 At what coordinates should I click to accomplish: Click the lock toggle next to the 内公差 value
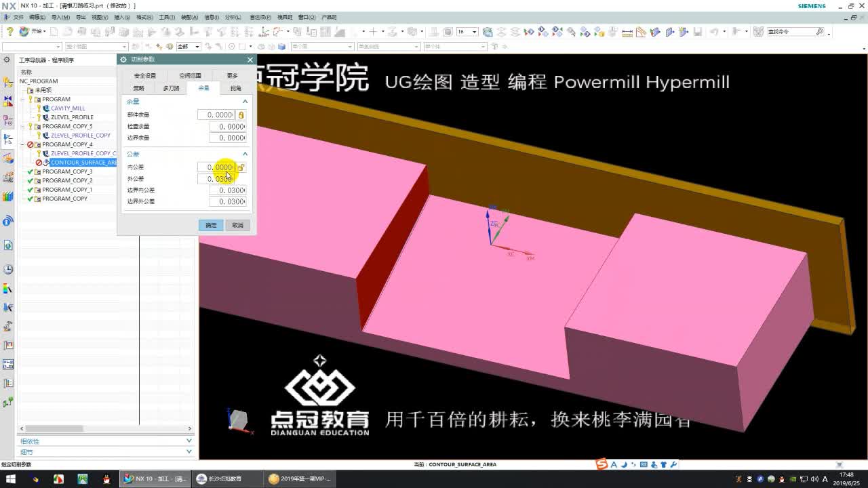click(x=241, y=167)
